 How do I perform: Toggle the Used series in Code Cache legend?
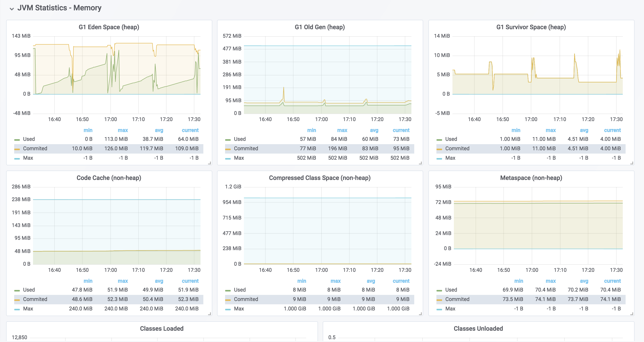click(x=29, y=289)
